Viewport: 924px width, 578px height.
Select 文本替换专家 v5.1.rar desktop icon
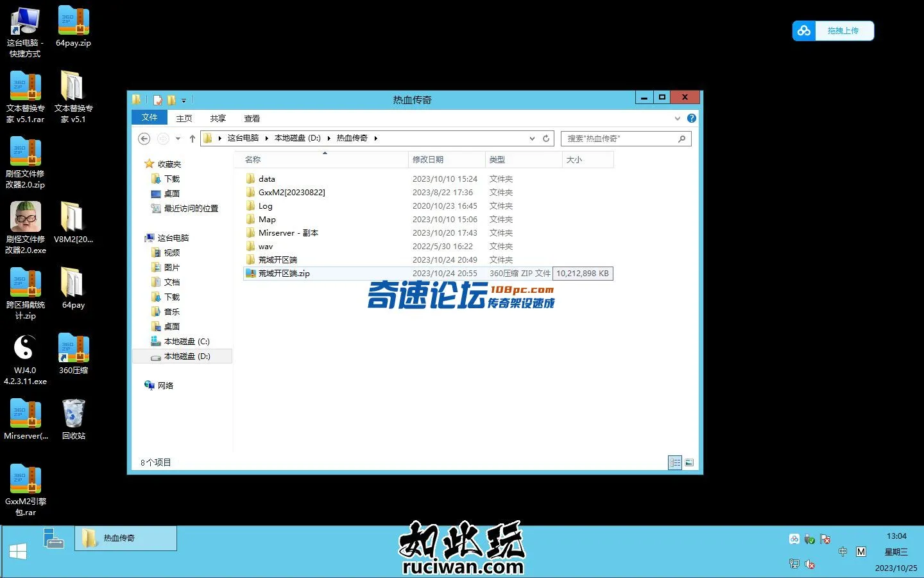[25, 98]
